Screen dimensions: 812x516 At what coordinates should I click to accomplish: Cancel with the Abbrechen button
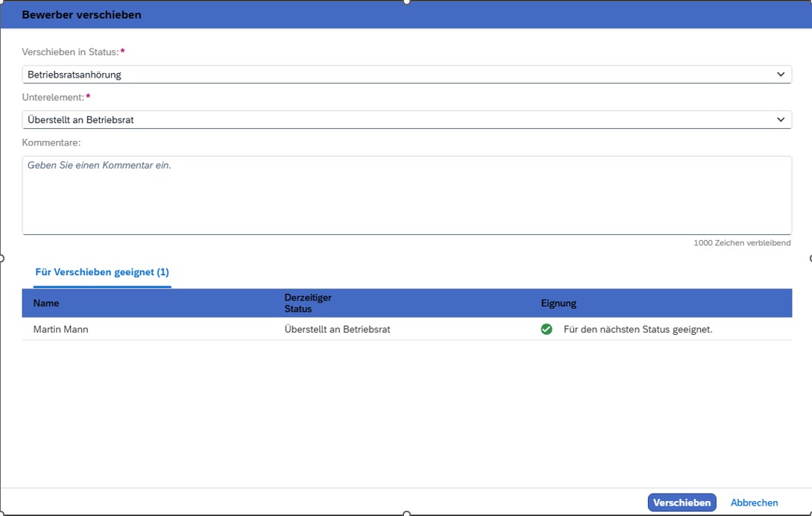tap(754, 503)
